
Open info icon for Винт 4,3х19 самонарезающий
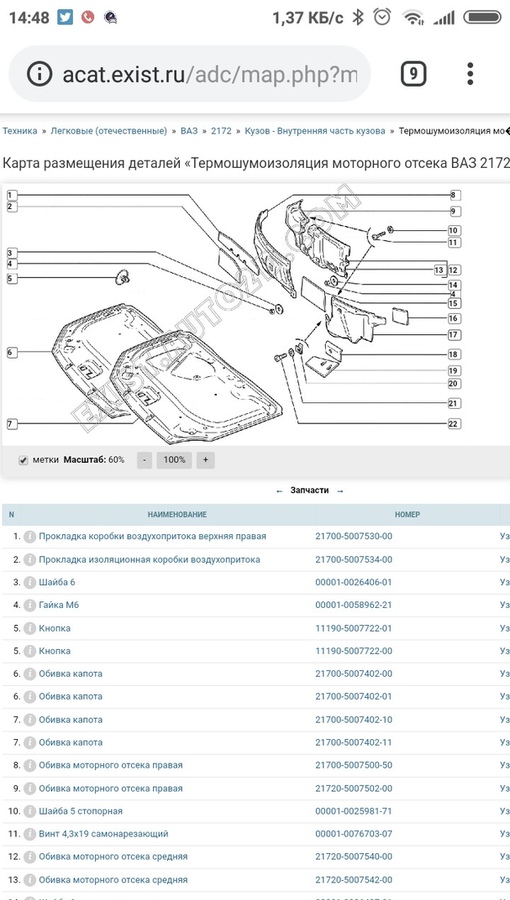point(30,834)
